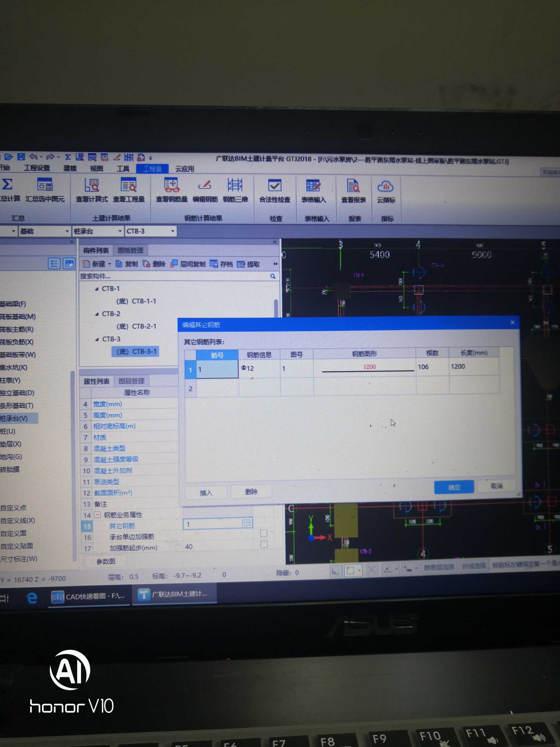Toggle the object snap box icon in status bar
560x747 pixels.
point(350,571)
